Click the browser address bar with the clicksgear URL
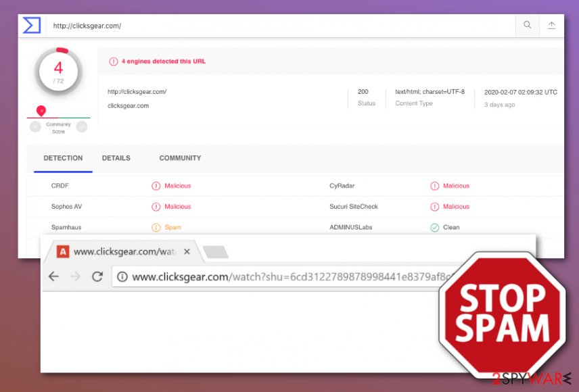579x392 pixels. 284,276
